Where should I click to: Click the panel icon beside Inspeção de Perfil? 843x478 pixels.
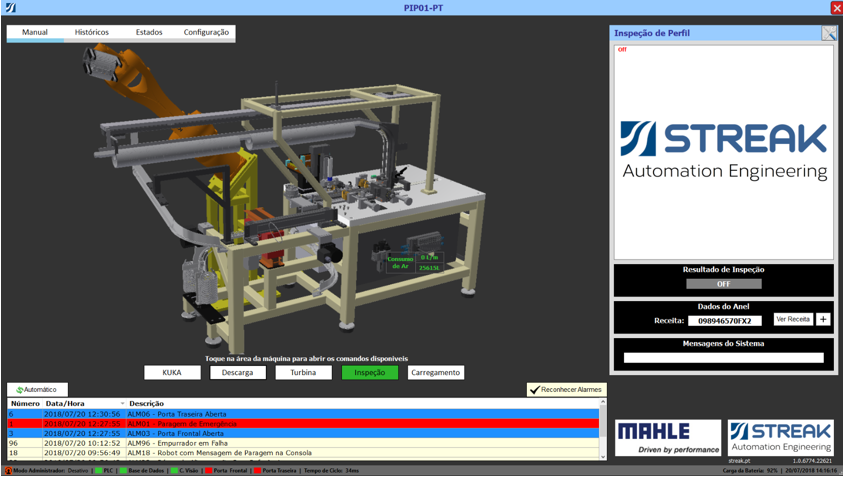pos(828,33)
